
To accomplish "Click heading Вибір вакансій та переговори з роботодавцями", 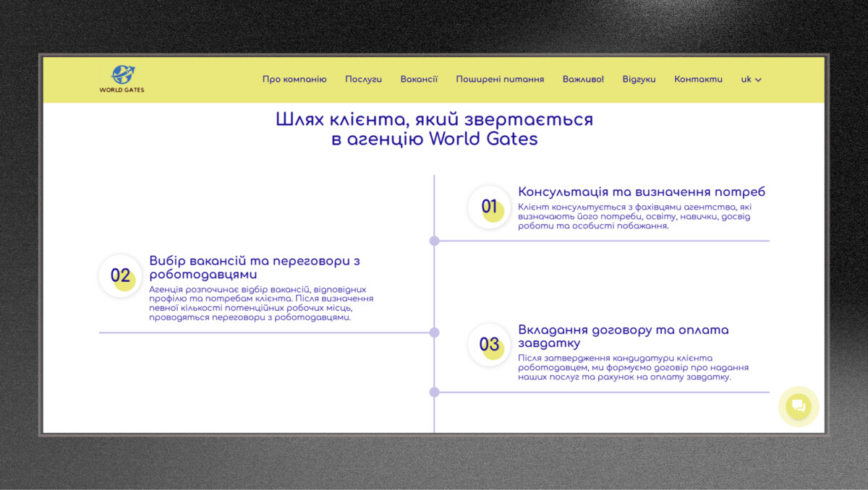I will [x=255, y=267].
